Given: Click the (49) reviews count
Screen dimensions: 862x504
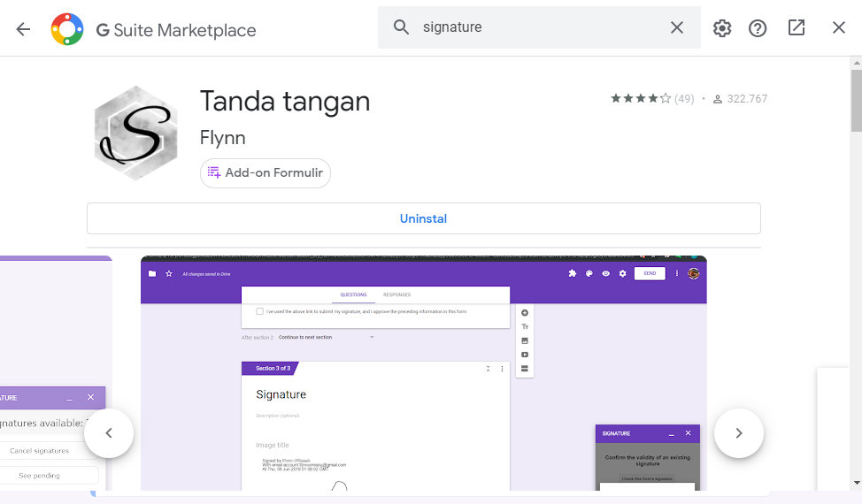Looking at the screenshot, I should tap(684, 99).
